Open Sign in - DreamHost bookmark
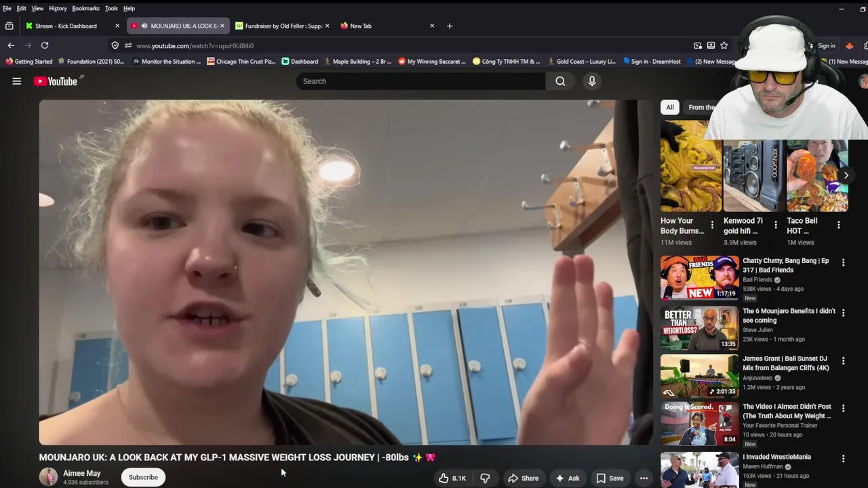 (x=652, y=62)
